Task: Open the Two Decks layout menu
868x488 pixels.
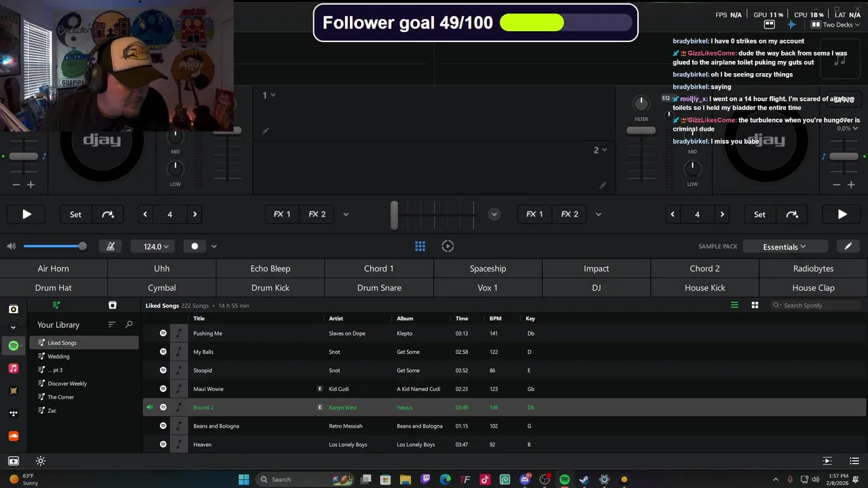Action: click(x=835, y=24)
